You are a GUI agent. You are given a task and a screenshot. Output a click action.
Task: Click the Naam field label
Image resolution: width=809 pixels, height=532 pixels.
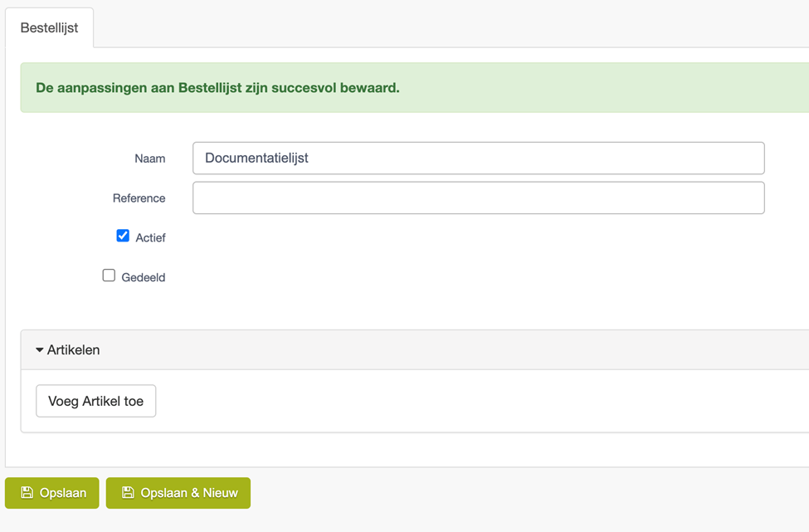150,159
